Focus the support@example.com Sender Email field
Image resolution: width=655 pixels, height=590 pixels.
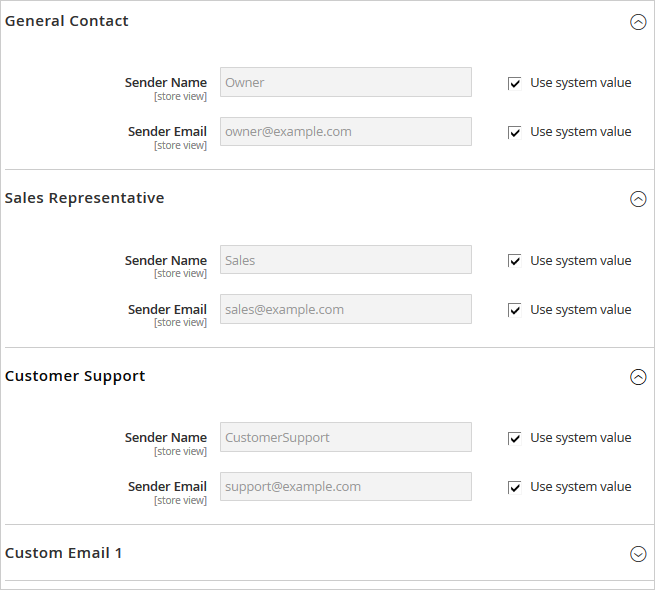click(x=345, y=486)
